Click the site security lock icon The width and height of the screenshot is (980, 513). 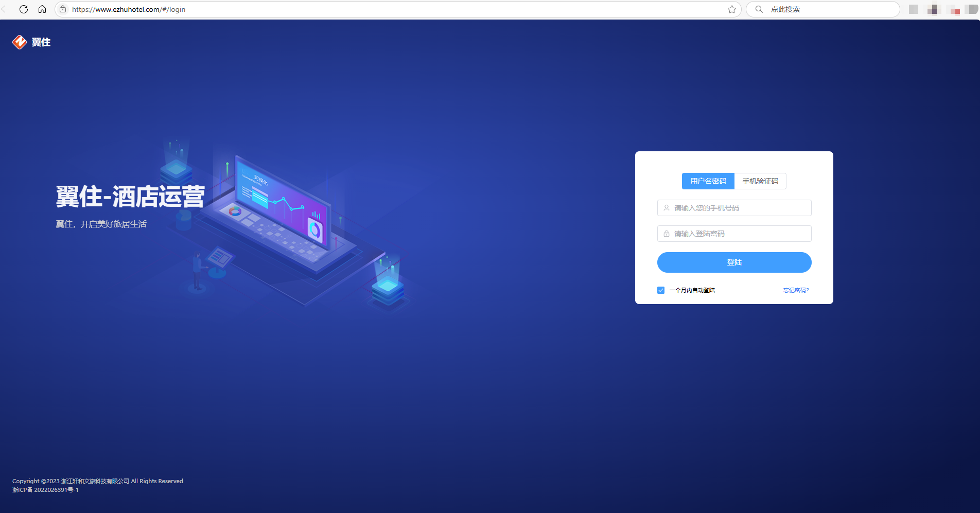pos(63,9)
